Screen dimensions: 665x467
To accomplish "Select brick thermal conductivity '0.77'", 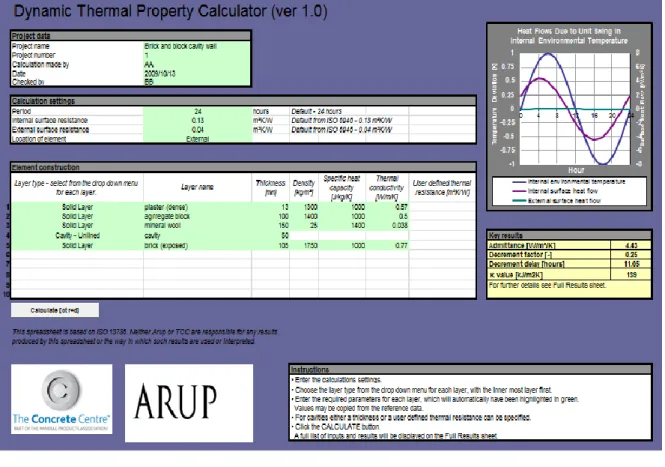I will (x=388, y=246).
